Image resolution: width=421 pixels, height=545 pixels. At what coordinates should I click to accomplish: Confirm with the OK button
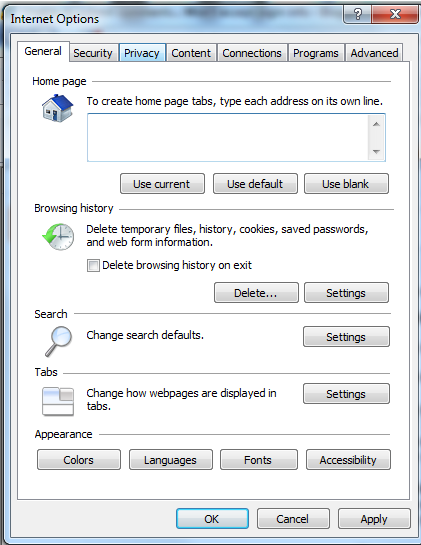pyautogui.click(x=212, y=519)
